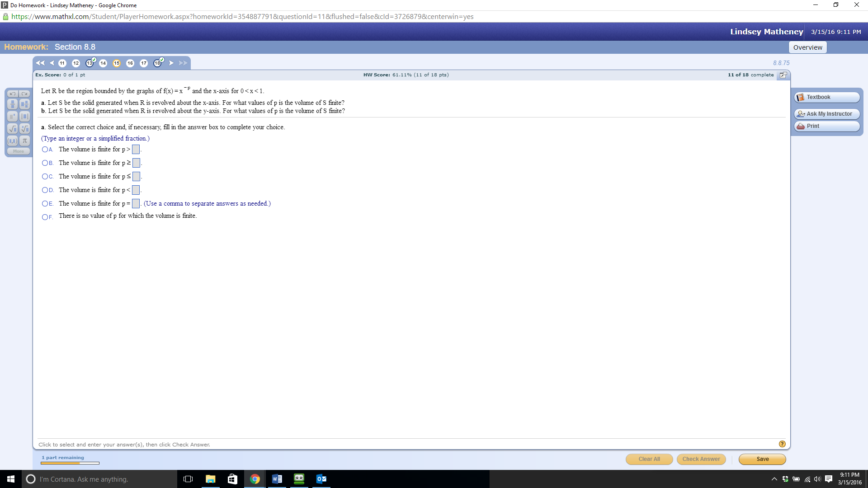868x488 pixels.
Task: Click the next question arrow
Action: pyautogui.click(x=171, y=63)
